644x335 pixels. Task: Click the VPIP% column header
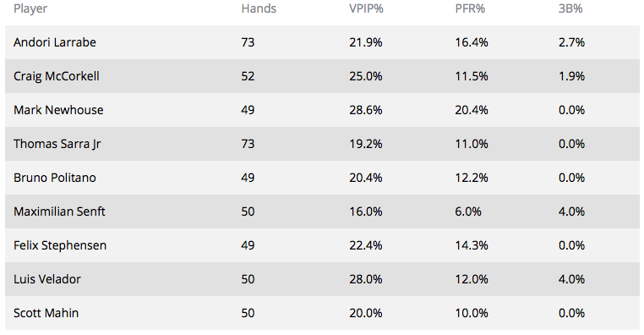[x=366, y=8]
